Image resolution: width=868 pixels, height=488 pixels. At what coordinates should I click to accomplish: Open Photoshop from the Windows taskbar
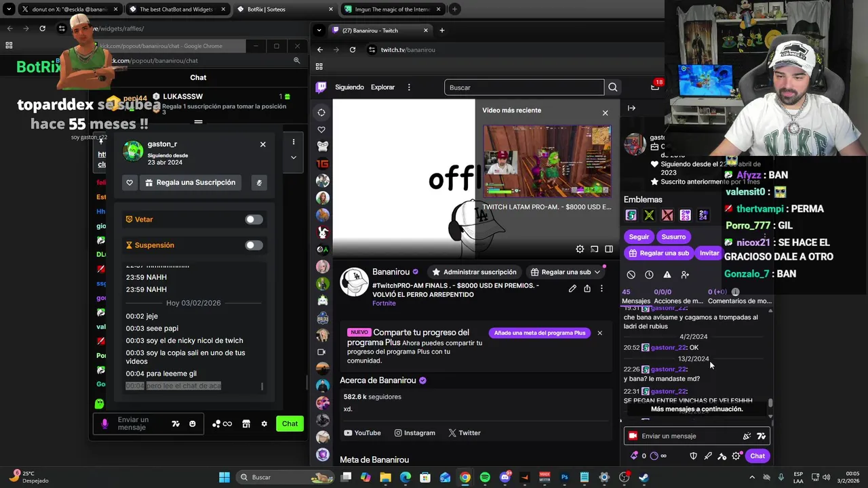pyautogui.click(x=564, y=477)
